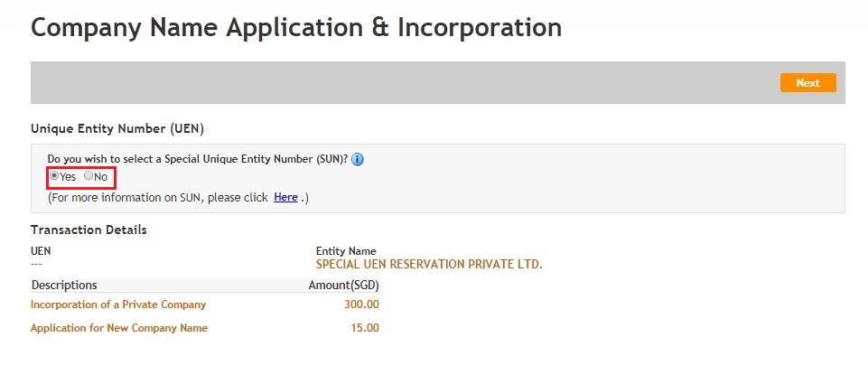Select the Yes radio button for SUN

54,176
